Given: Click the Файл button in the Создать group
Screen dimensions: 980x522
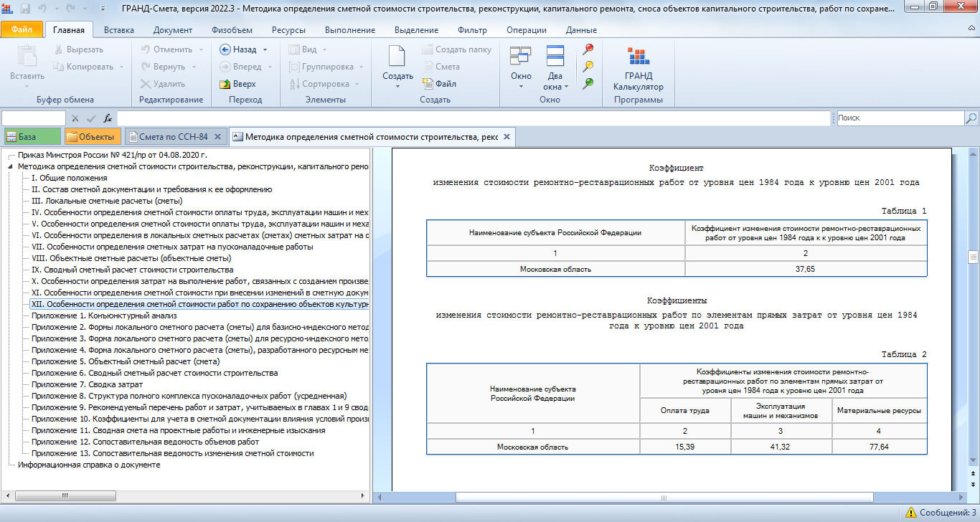Looking at the screenshot, I should pyautogui.click(x=439, y=84).
